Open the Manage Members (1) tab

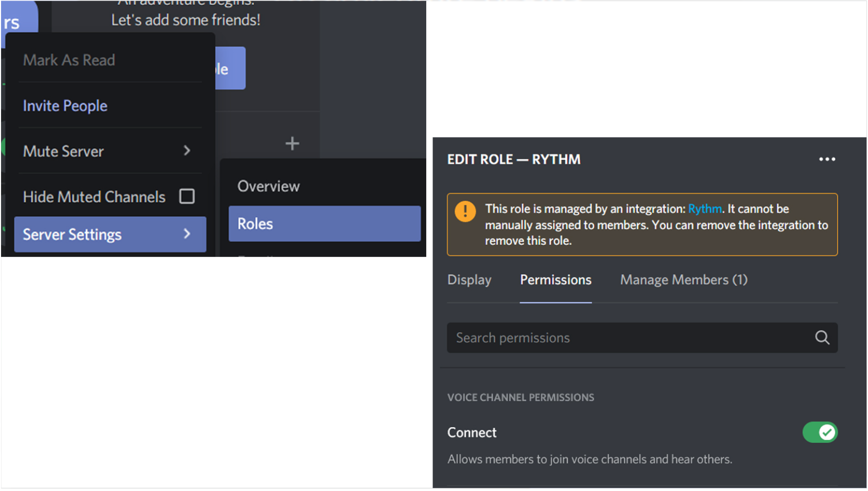click(x=684, y=280)
